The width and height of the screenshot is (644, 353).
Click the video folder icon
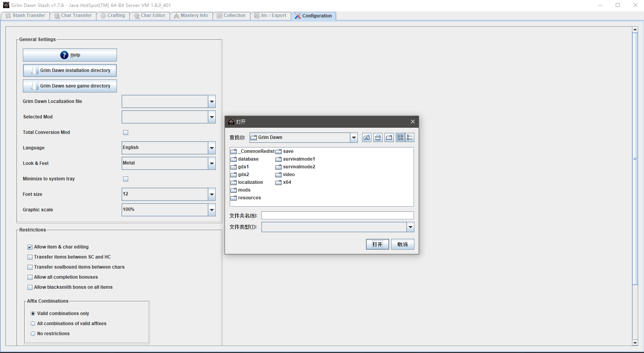[x=278, y=175]
